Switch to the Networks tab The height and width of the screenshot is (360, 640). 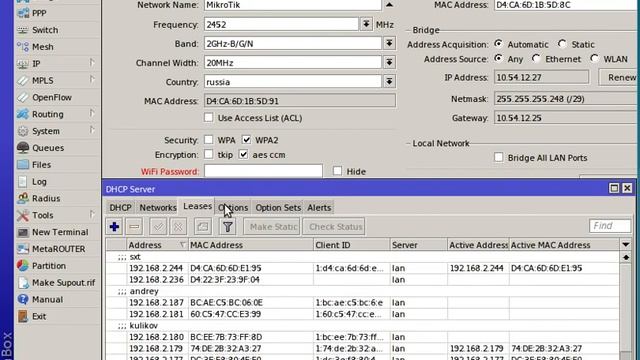tap(158, 207)
